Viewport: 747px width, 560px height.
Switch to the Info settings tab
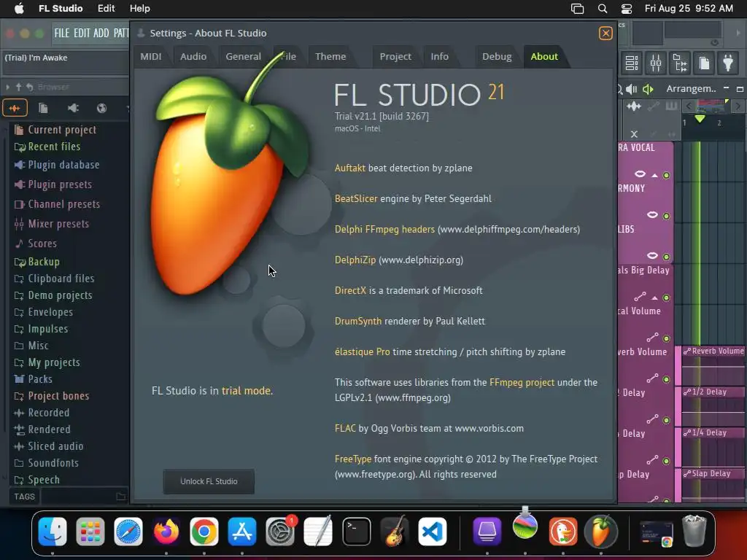440,56
